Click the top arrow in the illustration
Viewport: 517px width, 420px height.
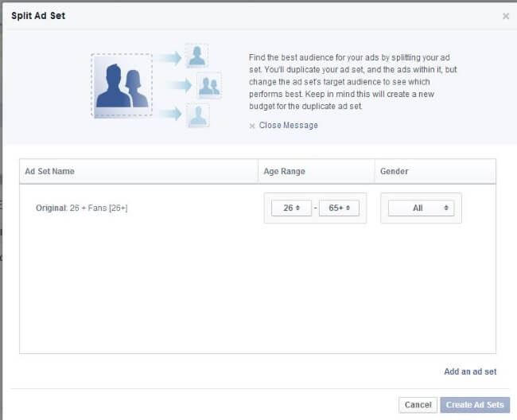[x=168, y=57]
